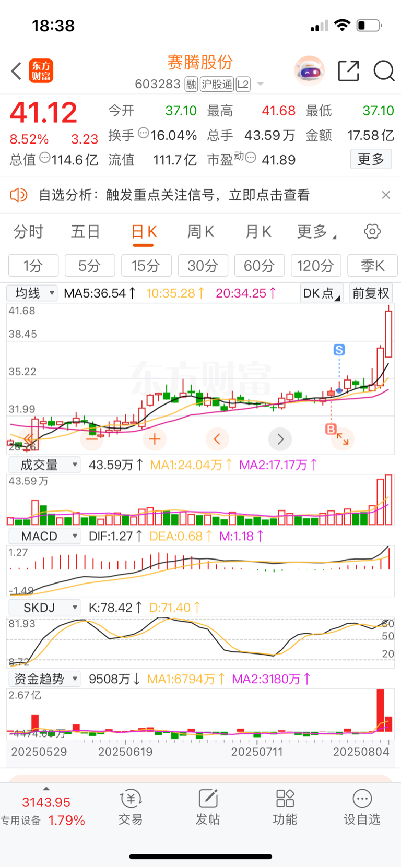The height and width of the screenshot is (868, 401).
Task: Zoom out chart with minus button
Action: [x=92, y=439]
